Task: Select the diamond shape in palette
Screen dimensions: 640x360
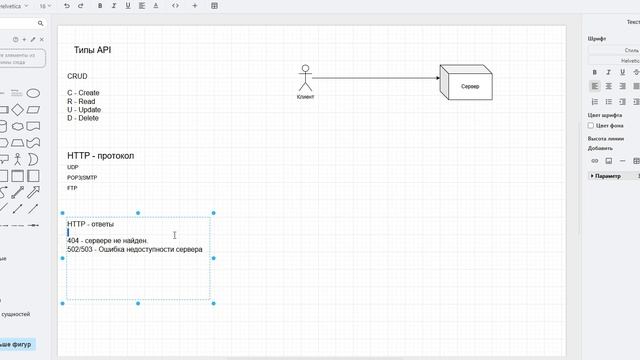Action: [x=18, y=110]
